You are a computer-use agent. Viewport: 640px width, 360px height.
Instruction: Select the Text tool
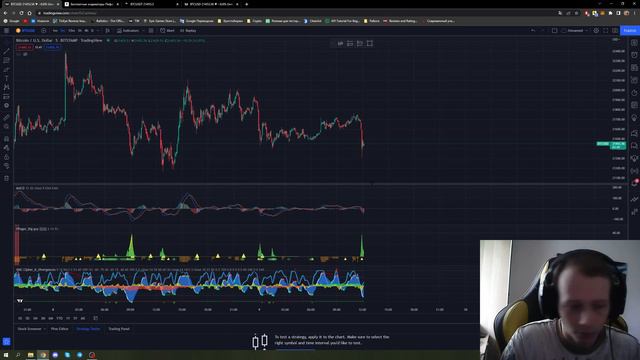click(x=6, y=78)
